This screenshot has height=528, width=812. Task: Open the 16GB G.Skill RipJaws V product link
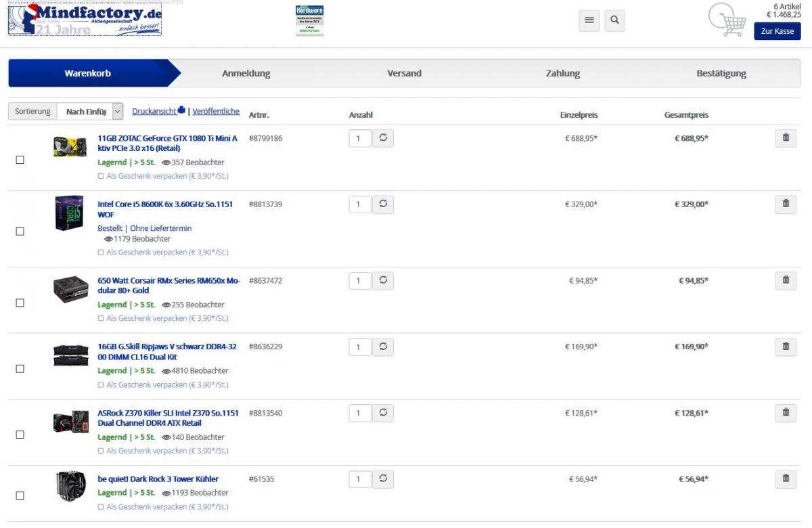(168, 351)
